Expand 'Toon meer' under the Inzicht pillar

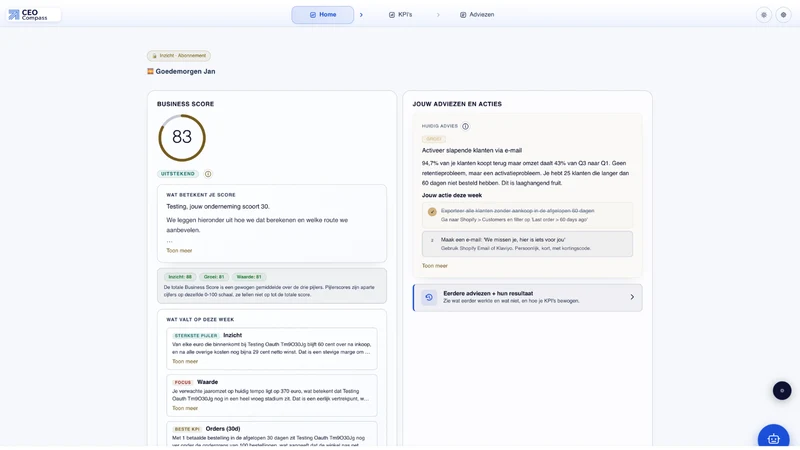[x=185, y=361]
